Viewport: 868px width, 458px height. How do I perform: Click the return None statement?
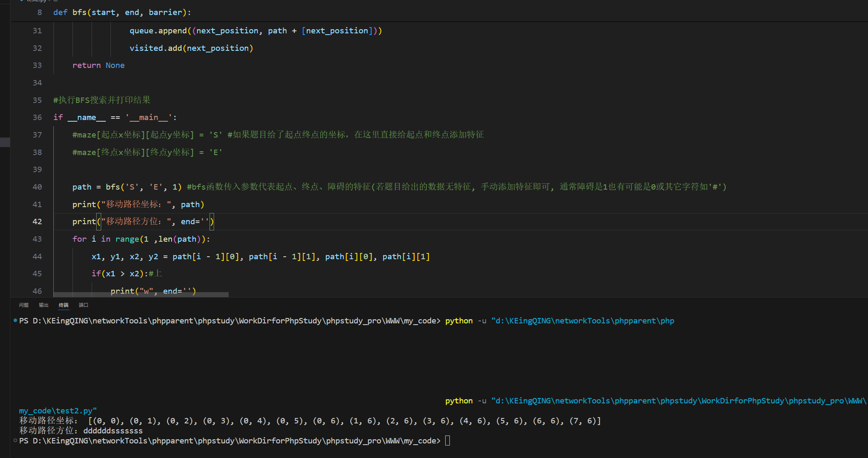(98, 65)
